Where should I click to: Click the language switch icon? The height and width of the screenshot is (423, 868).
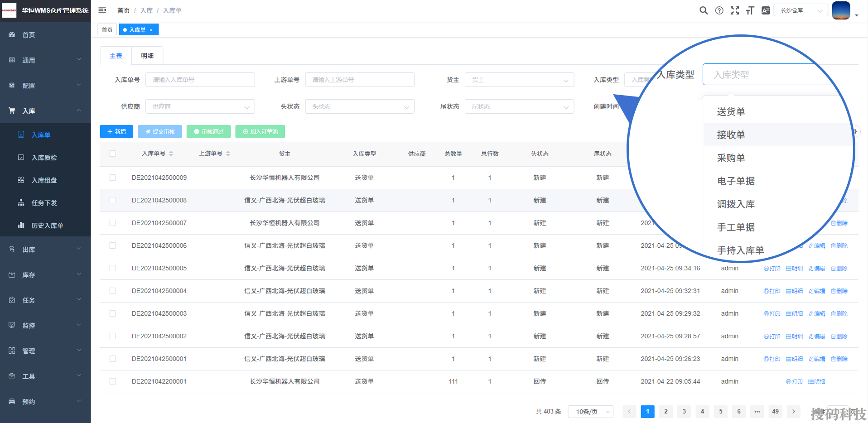766,10
